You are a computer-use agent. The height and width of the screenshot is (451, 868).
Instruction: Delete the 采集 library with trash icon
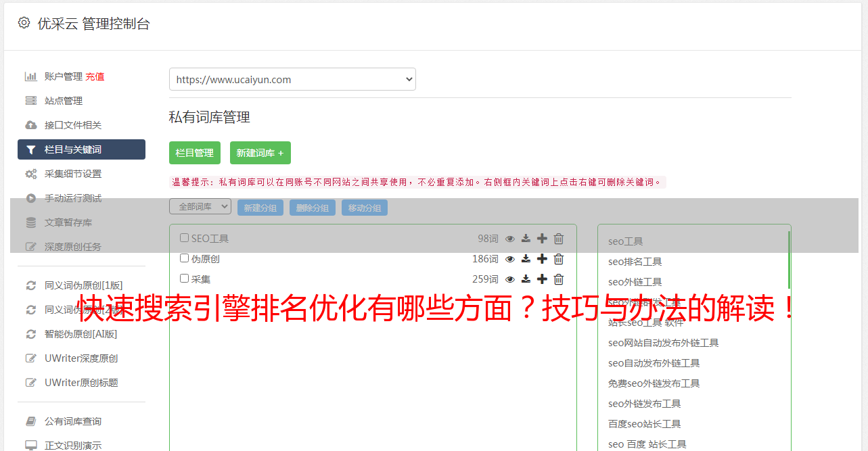tap(559, 279)
